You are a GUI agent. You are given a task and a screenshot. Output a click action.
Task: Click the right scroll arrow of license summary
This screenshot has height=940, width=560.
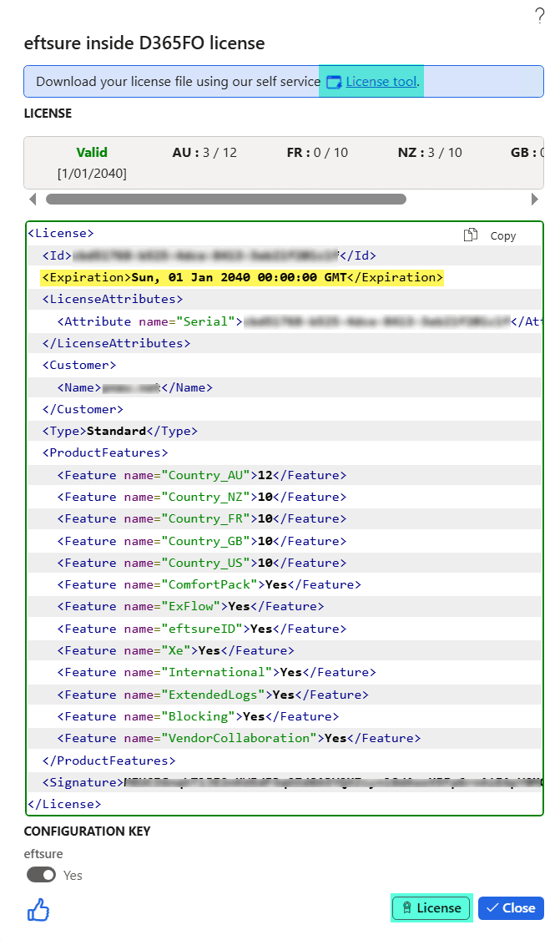point(535,199)
